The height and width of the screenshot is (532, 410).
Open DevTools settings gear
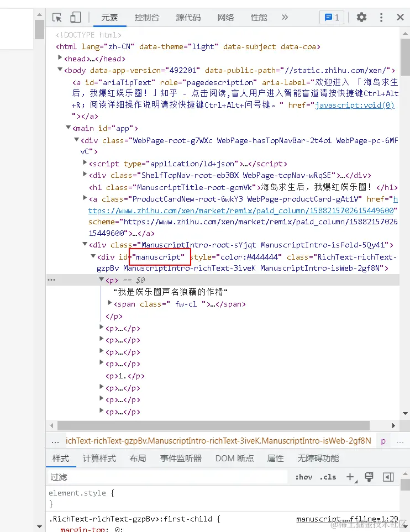(361, 17)
